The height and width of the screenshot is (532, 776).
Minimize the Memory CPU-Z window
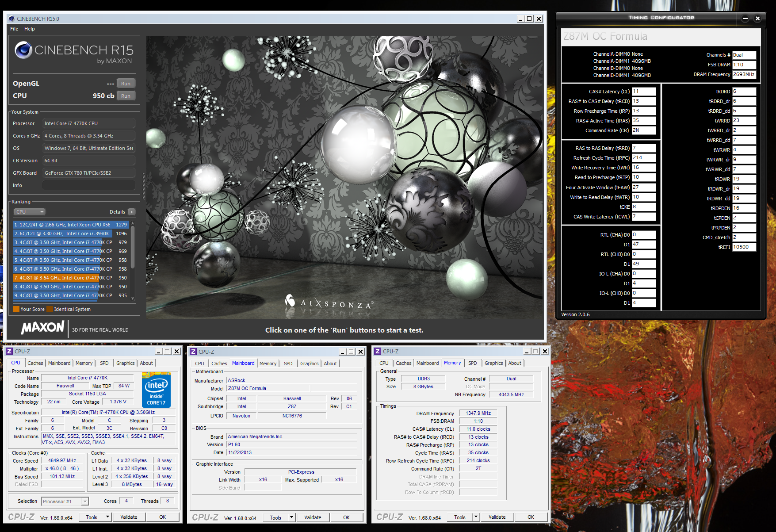(527, 351)
